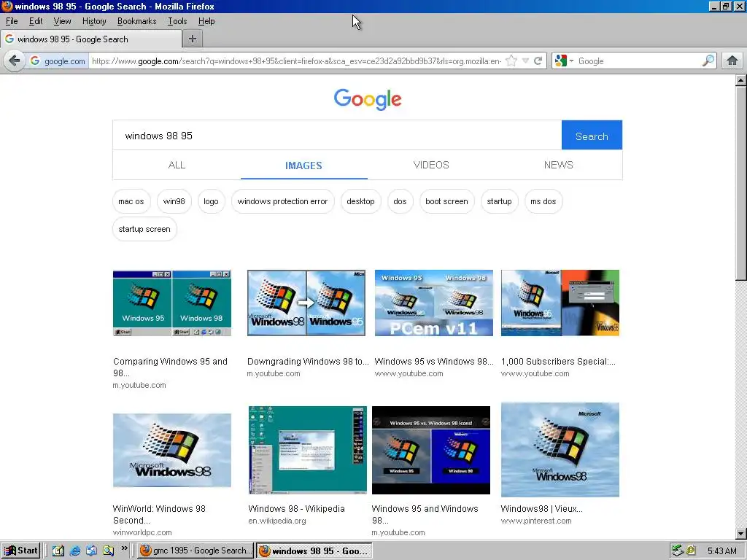Click 'Downgrading Windows 98 to...' title link

(308, 362)
